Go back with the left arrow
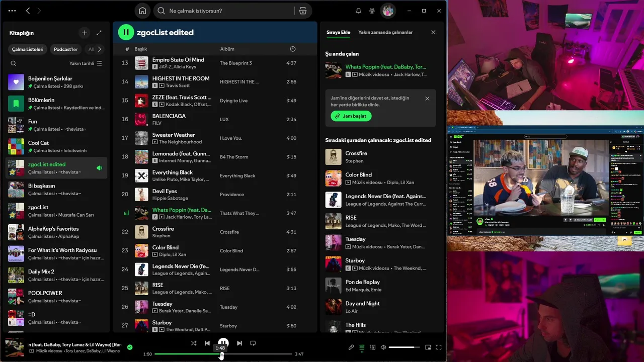 [x=28, y=11]
